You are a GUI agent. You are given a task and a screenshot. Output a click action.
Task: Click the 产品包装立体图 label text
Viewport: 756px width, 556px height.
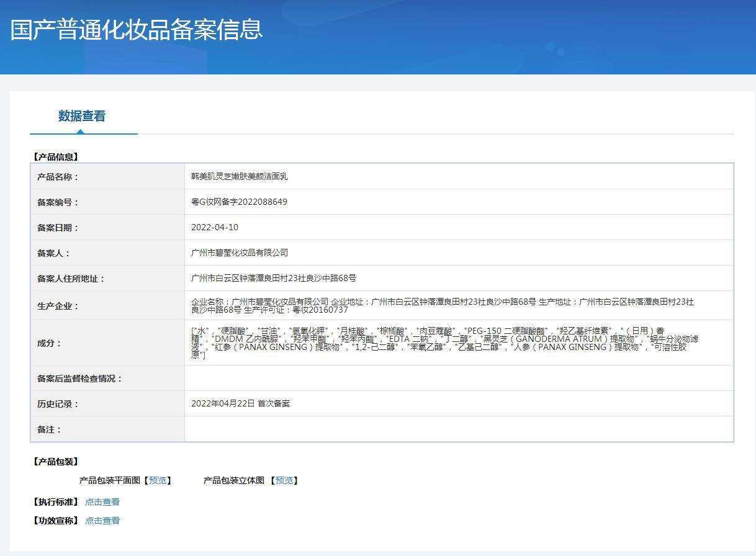234,480
